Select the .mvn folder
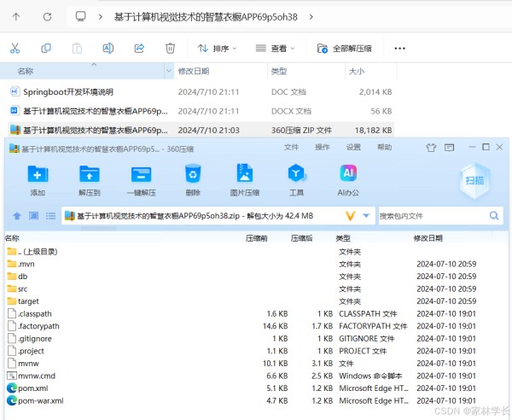This screenshot has height=420, width=512. point(20,264)
